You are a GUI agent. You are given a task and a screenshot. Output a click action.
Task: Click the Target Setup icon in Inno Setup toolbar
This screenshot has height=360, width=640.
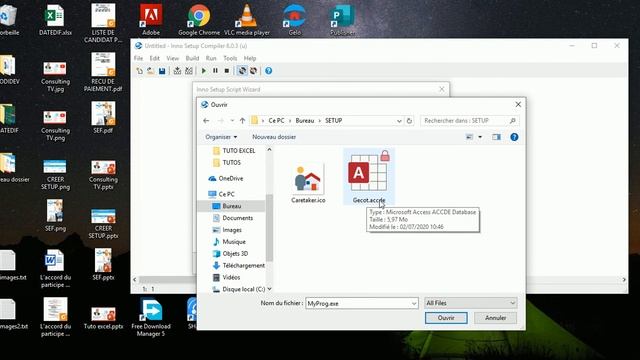242,71
